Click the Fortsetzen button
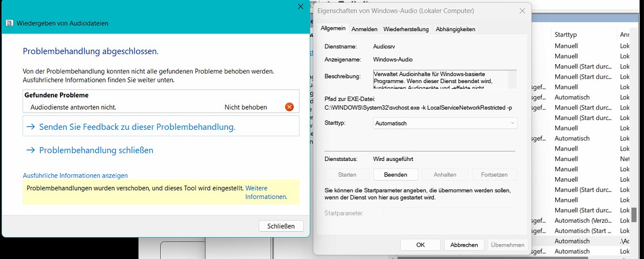 [x=494, y=174]
